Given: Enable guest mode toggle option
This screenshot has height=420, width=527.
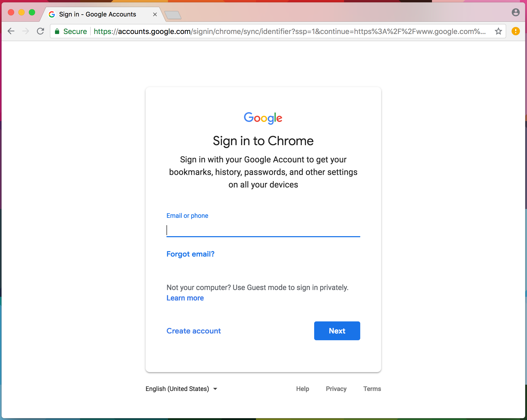Looking at the screenshot, I should point(185,297).
